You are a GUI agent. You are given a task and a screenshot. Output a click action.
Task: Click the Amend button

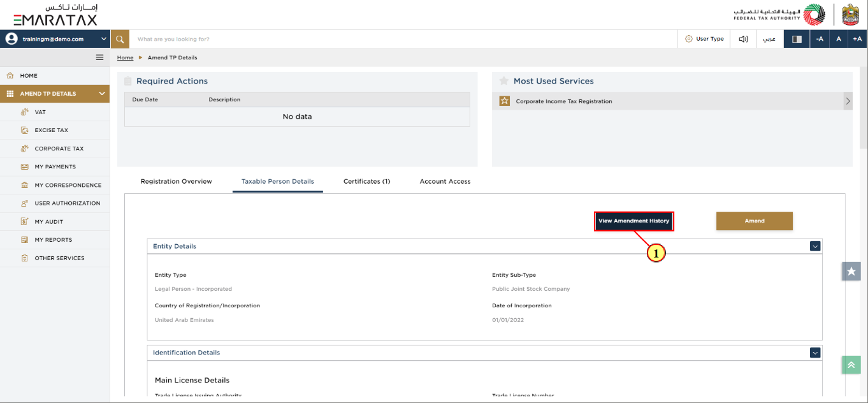point(755,221)
